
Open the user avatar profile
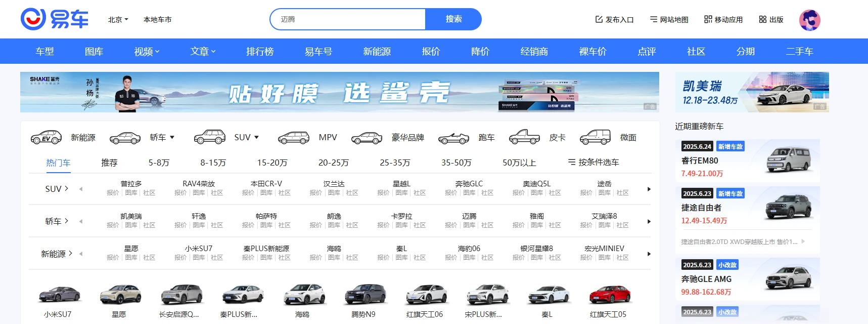tap(809, 20)
